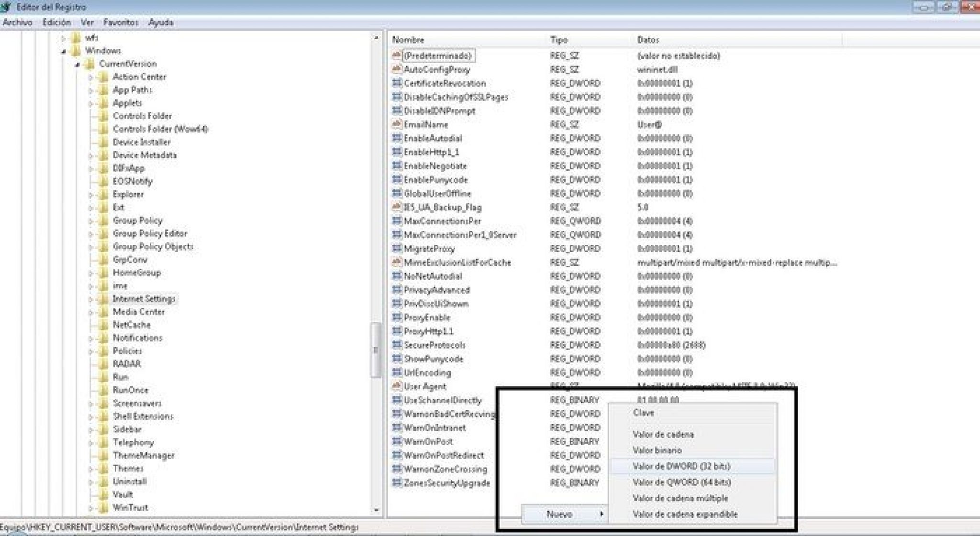Click the ZonesSecurityUpgrade binary value icon
This screenshot has width=980, height=536.
point(396,482)
